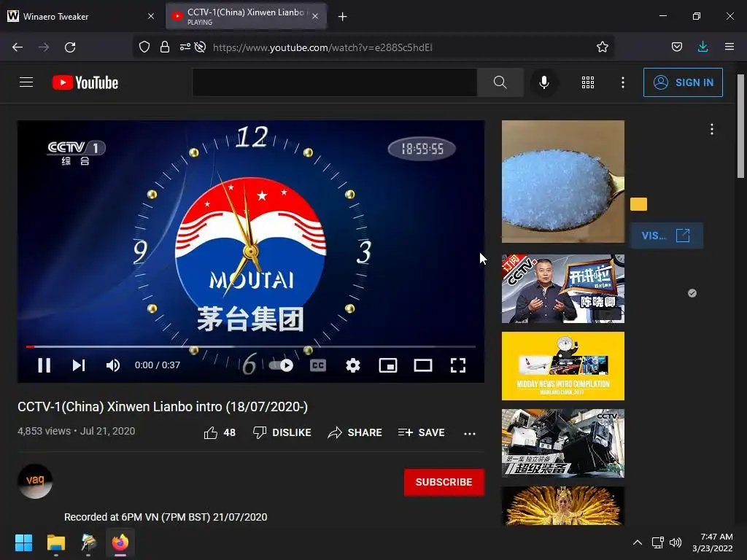Type in the YouTube search box
Viewport: 747px width, 560px height.
pos(334,82)
